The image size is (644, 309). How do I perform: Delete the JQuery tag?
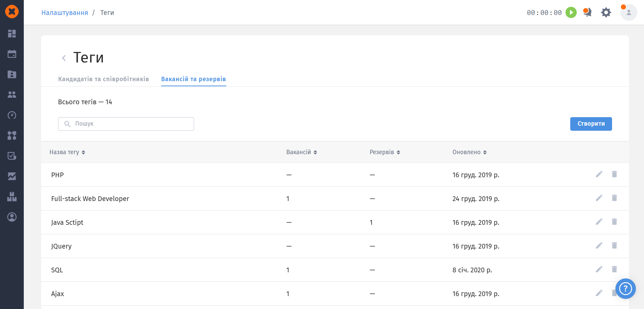(x=614, y=246)
